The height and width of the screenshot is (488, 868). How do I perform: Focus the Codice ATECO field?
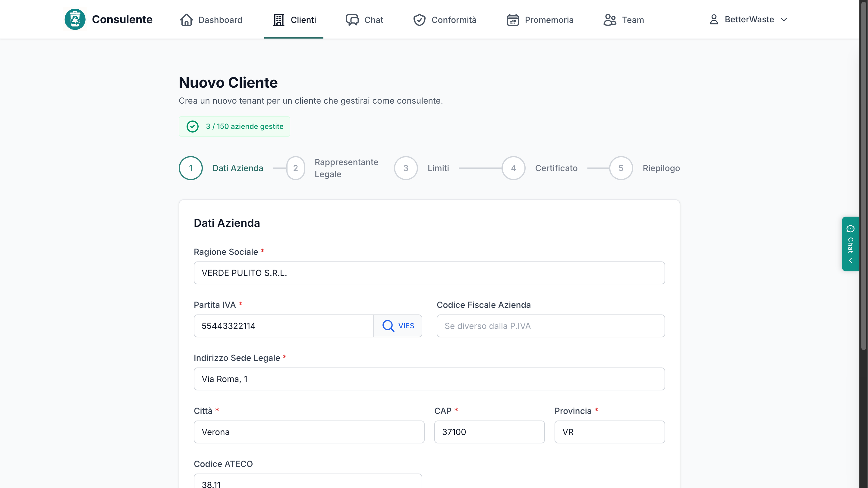(308, 481)
